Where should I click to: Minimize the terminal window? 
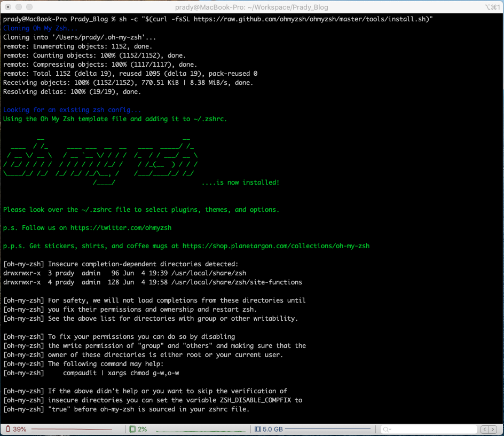19,7
